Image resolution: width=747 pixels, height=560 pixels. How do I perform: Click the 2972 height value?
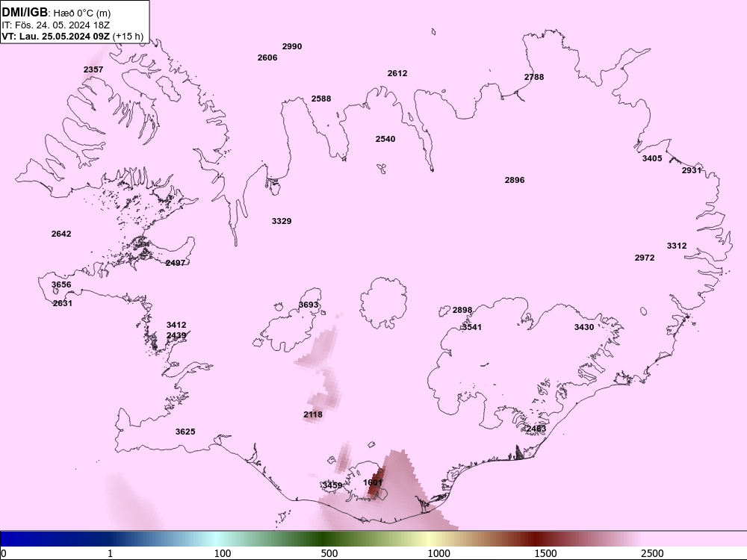[x=645, y=258]
